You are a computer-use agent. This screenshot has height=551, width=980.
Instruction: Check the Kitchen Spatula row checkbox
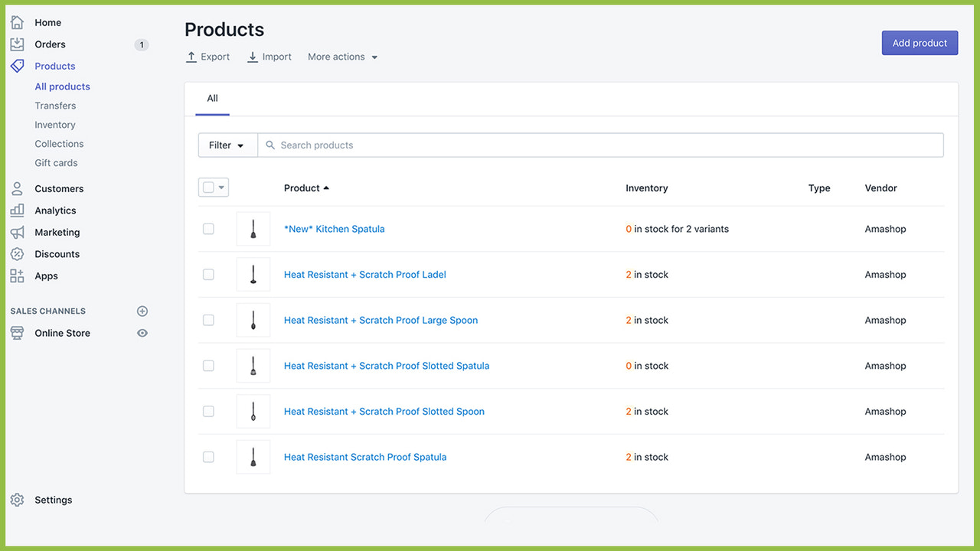[x=208, y=228]
